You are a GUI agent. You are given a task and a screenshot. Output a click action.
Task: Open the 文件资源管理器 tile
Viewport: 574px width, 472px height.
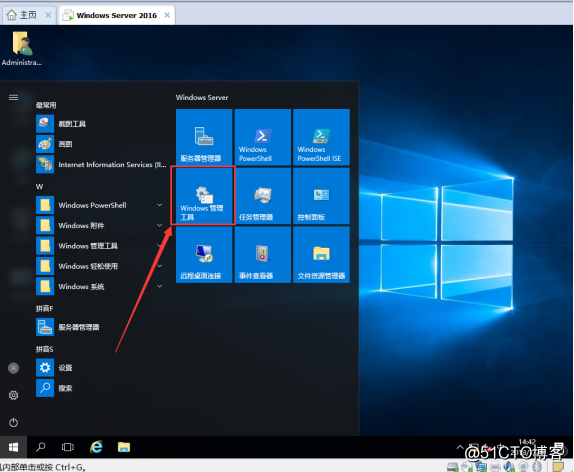pos(321,254)
